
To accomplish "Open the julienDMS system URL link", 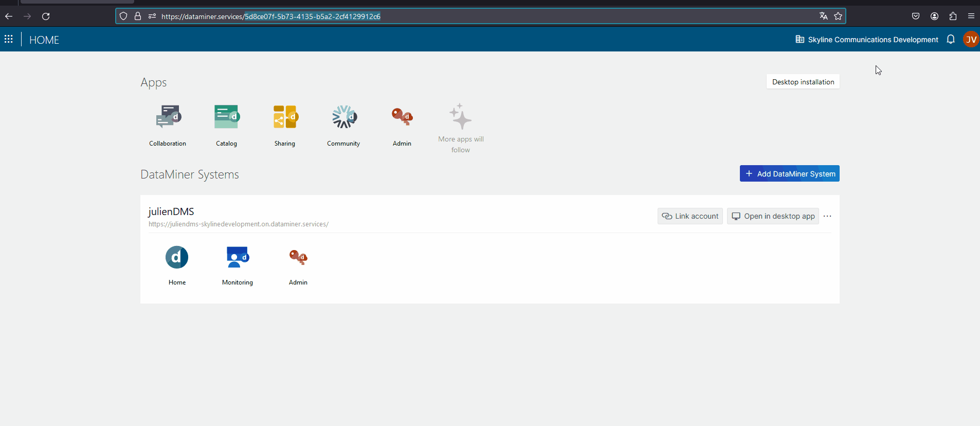I will (239, 224).
